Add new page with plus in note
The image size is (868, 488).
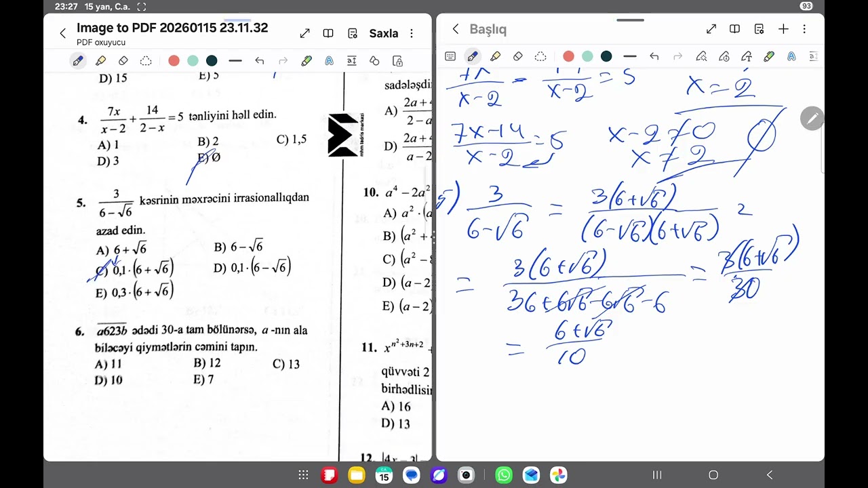click(783, 29)
